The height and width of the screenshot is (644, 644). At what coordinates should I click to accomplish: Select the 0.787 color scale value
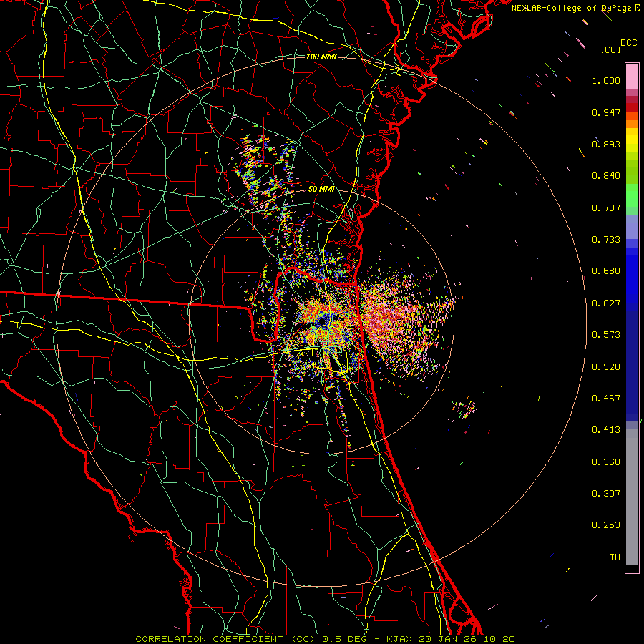click(606, 208)
